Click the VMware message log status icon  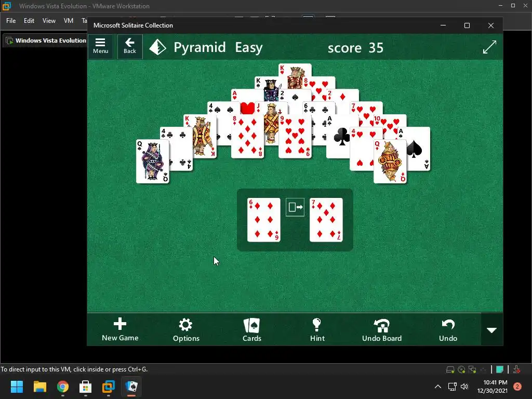[x=499, y=369]
